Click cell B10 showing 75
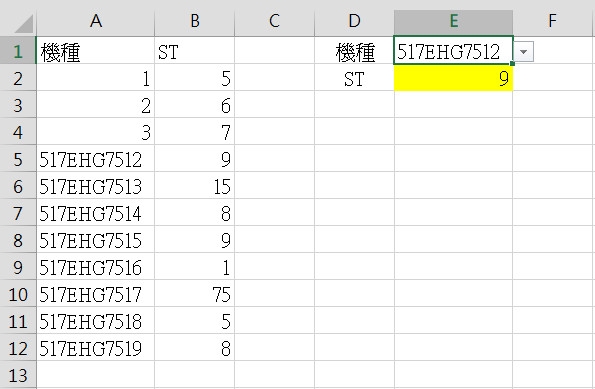The width and height of the screenshot is (595, 389). point(195,294)
